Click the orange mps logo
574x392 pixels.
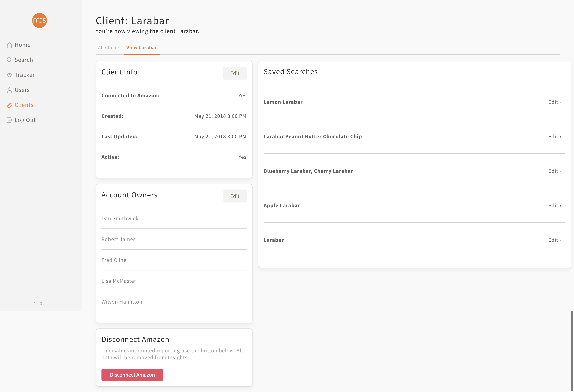pos(39,20)
